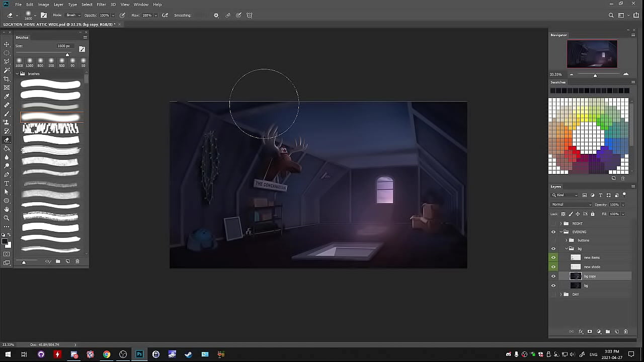The height and width of the screenshot is (362, 644).
Task: Select the Move tool
Action: pyautogui.click(x=7, y=44)
